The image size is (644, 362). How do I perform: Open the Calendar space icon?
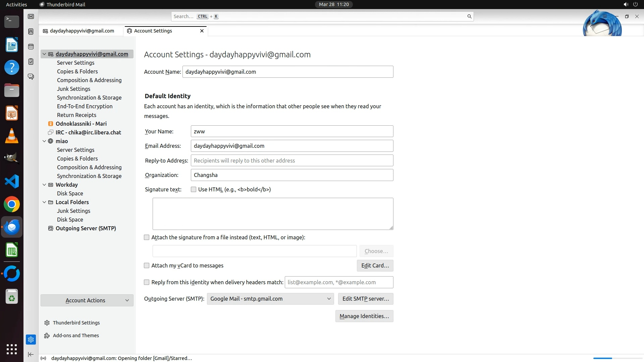tap(31, 47)
